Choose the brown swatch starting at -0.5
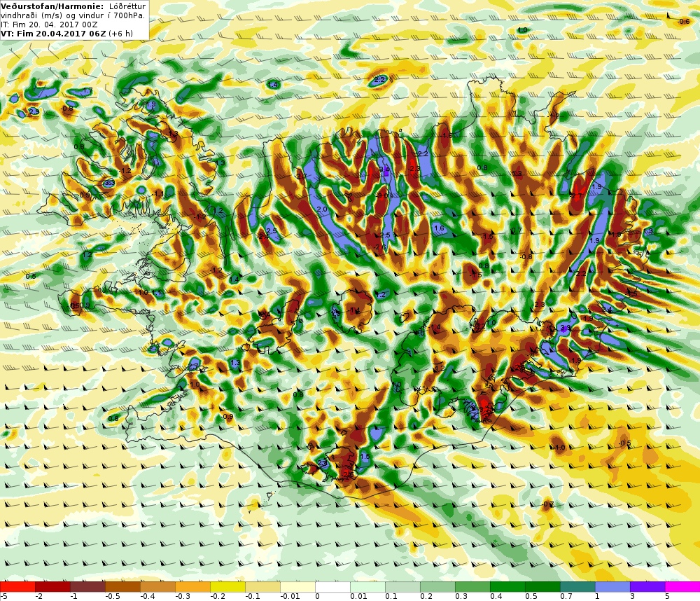This screenshot has width=700, height=601. [122, 587]
